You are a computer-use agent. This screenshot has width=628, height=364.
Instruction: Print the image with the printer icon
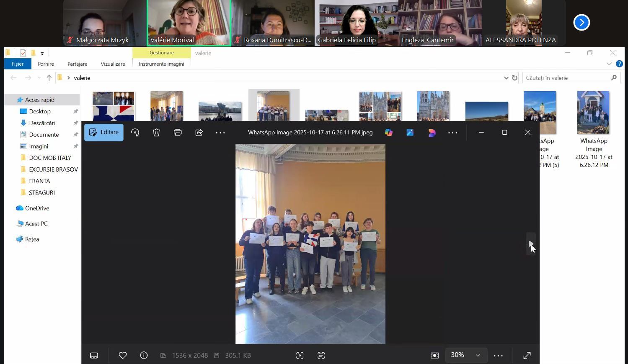[x=178, y=133]
